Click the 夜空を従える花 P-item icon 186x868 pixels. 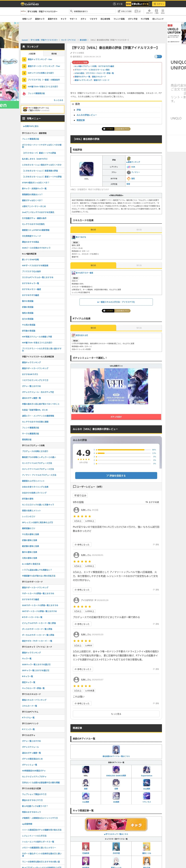pos(73,335)
